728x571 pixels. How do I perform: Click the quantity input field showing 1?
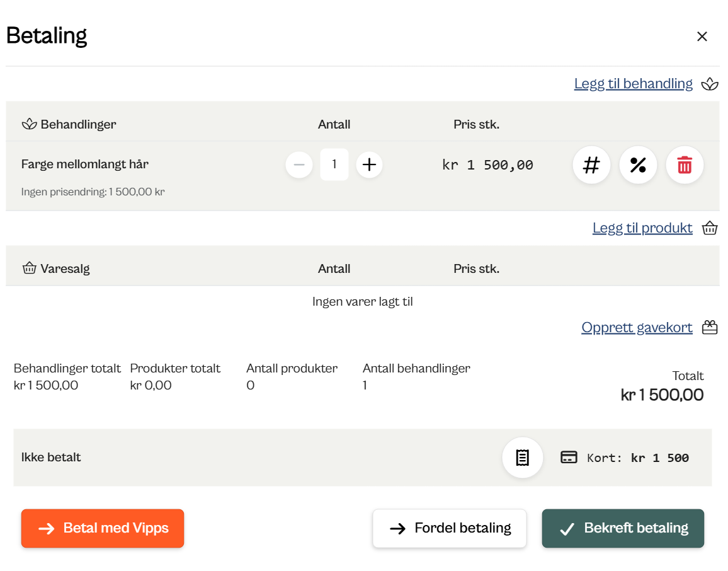tap(334, 165)
